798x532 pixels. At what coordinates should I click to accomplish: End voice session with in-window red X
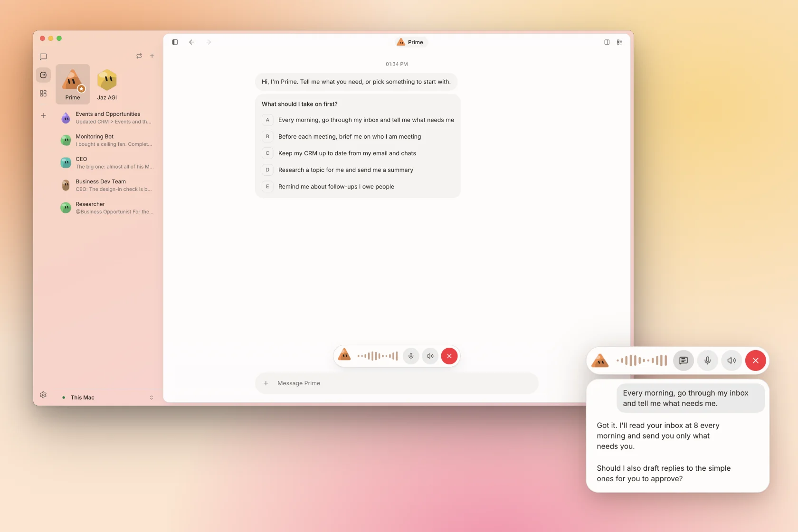449,356
